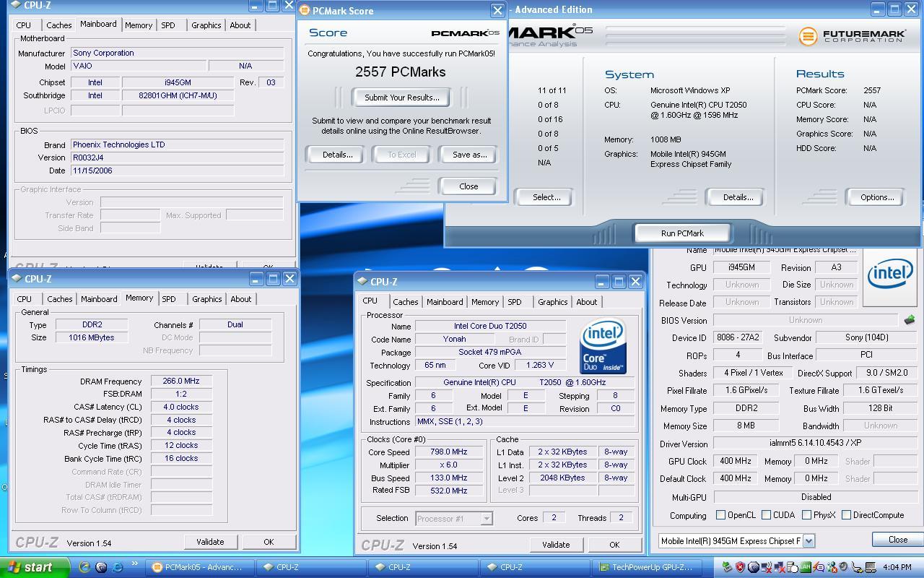The image size is (924, 578).
Task: Switch to TechPowerUp GPU-Z taskbar button
Action: click(648, 567)
